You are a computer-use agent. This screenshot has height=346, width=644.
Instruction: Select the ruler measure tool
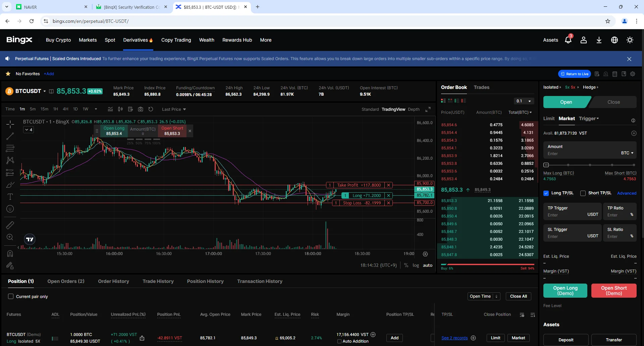[10, 225]
